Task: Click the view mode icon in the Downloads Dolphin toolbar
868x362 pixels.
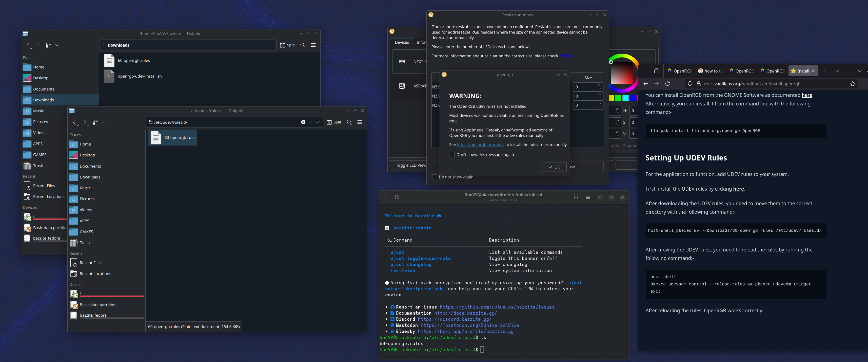Action: coord(49,45)
